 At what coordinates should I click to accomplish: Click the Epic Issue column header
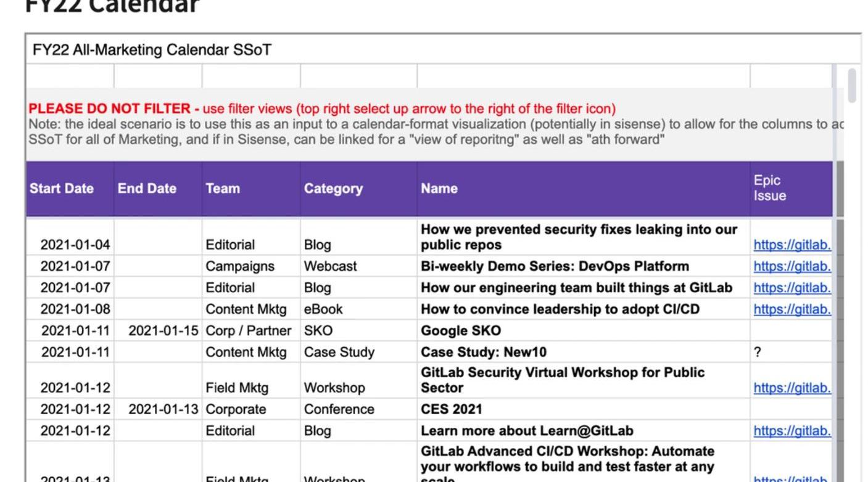click(769, 189)
